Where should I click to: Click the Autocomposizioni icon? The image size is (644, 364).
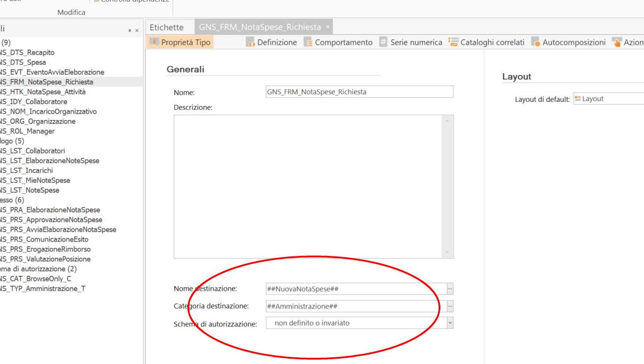(x=536, y=42)
